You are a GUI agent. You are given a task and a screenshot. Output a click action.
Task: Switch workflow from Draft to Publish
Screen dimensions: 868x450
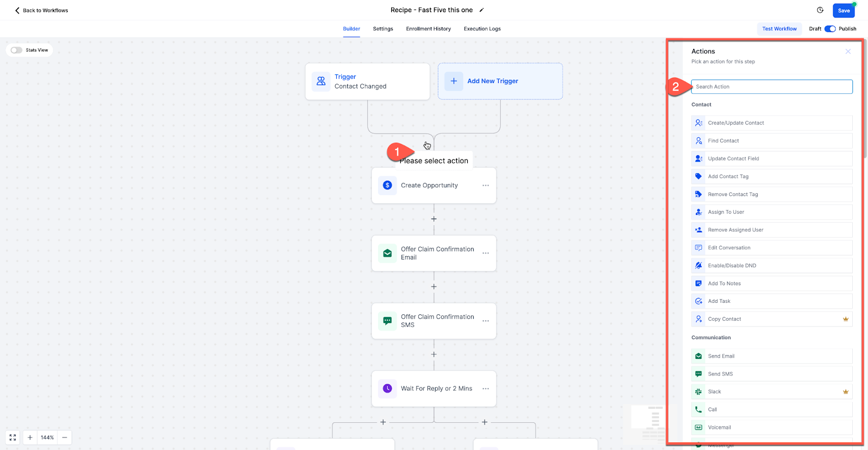pyautogui.click(x=830, y=28)
